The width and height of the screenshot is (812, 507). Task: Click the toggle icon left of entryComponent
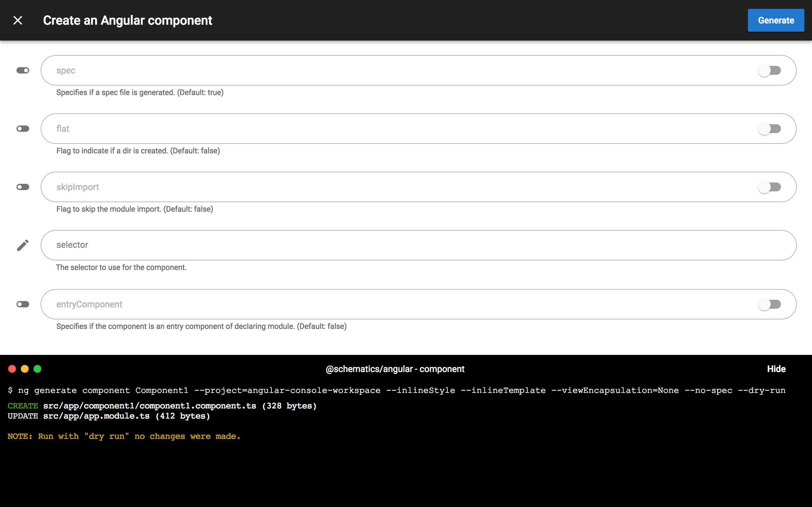(x=23, y=304)
